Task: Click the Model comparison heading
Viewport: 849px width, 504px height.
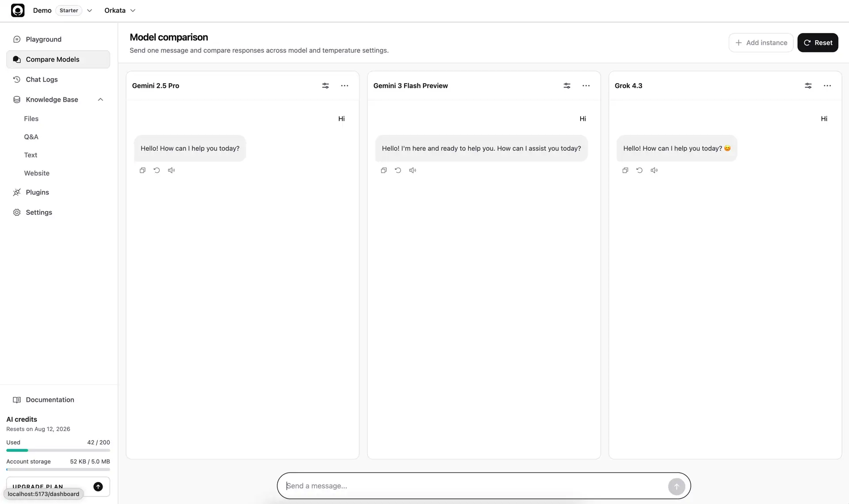Action: [168, 37]
